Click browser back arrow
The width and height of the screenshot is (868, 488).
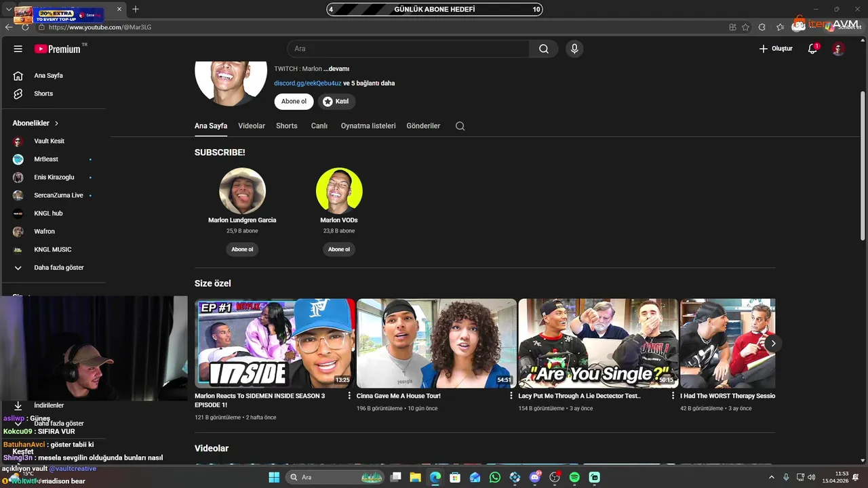tap(9, 27)
